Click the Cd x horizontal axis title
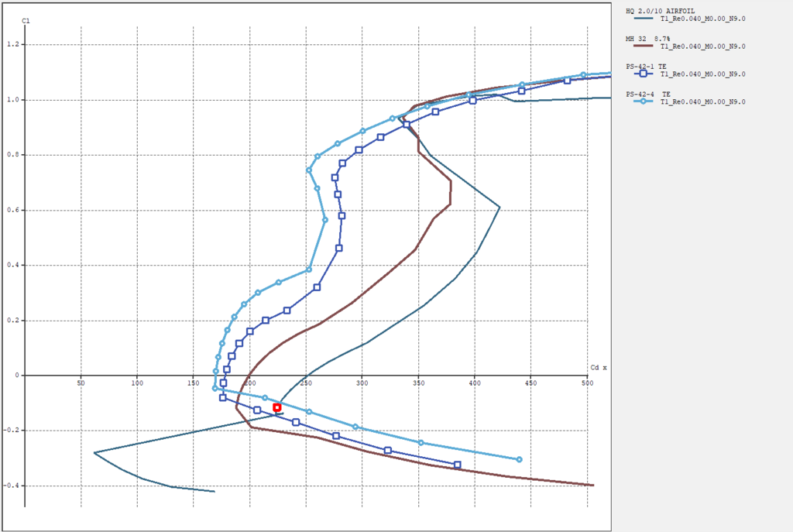The image size is (793, 532). pyautogui.click(x=599, y=367)
